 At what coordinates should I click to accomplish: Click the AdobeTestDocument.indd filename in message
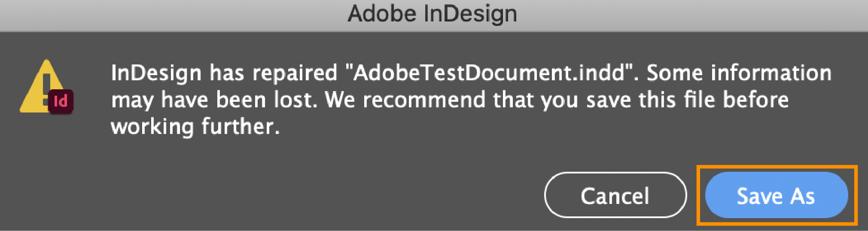[488, 73]
